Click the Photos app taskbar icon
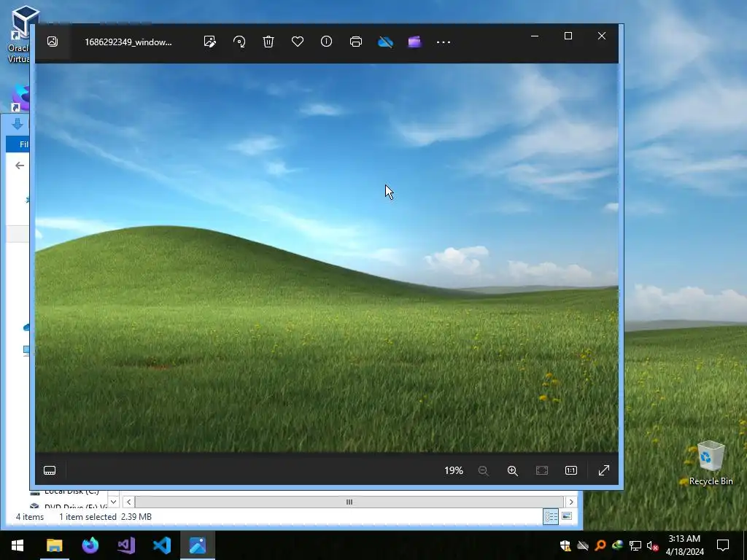This screenshot has width=747, height=560. (x=198, y=545)
